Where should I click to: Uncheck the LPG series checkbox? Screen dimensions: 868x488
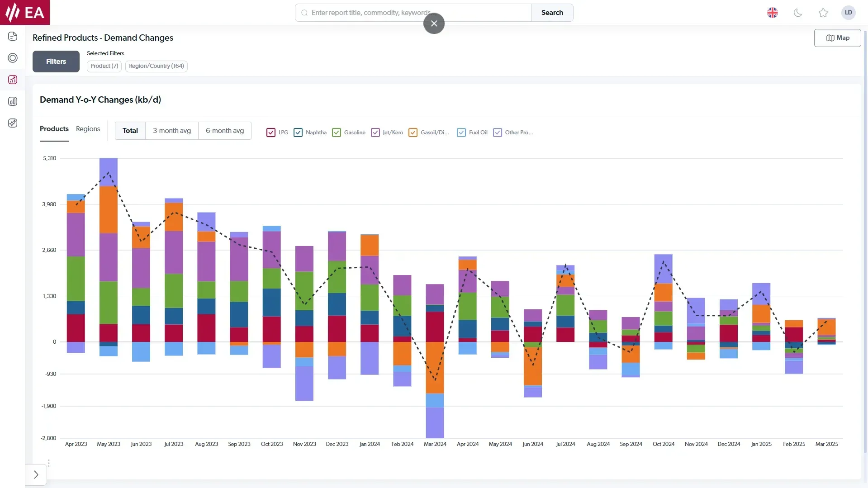coord(271,133)
